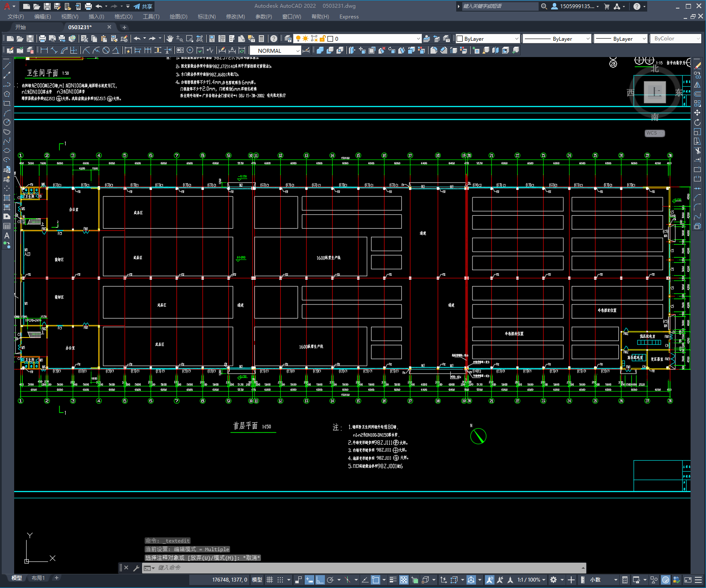Toggle object snap in status bar
Screen dimensions: 706x588
[376, 580]
